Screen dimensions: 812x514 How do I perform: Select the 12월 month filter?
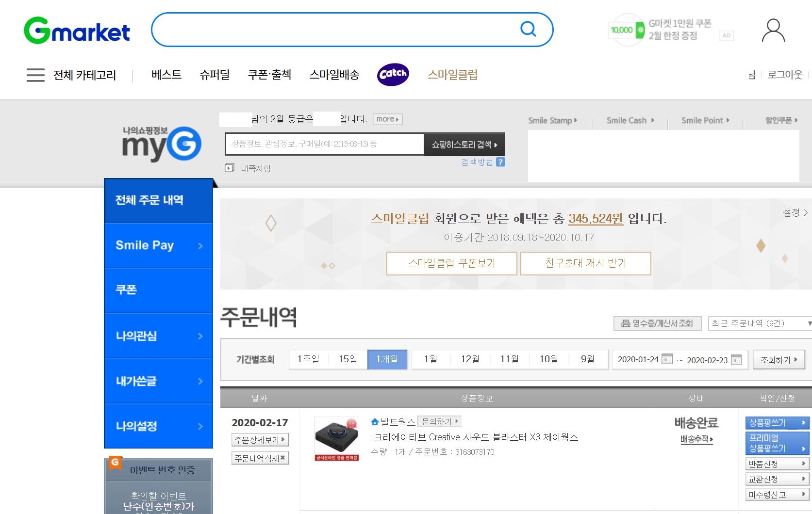[x=470, y=359]
